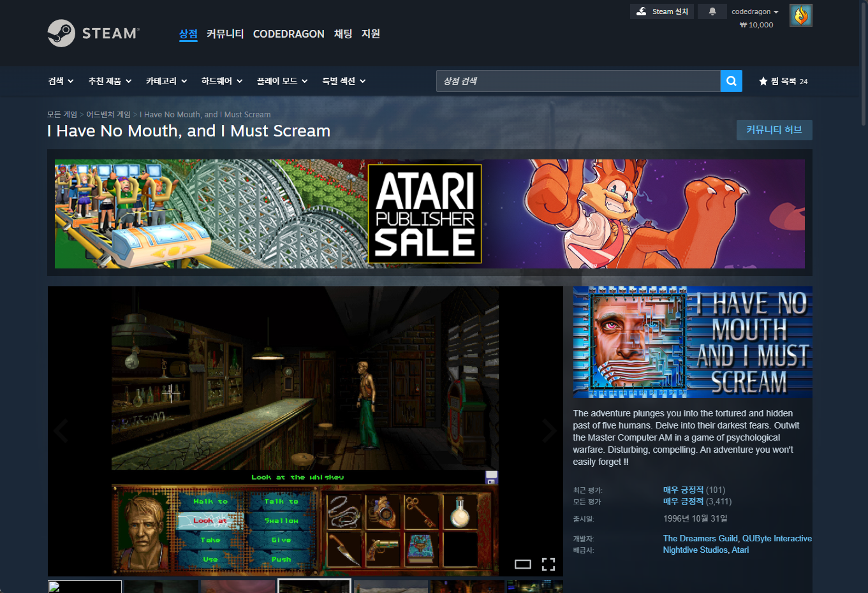Open the wishlist with the star icon
Screen dimensions: 868x593
(783, 81)
